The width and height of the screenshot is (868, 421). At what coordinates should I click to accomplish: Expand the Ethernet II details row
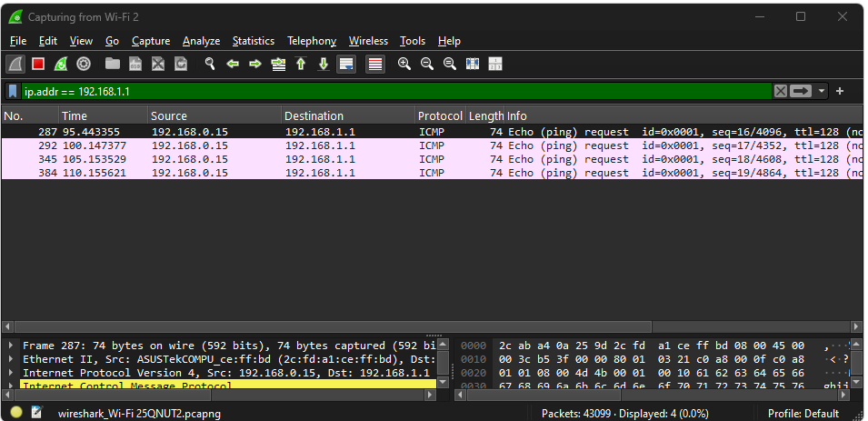[10, 359]
